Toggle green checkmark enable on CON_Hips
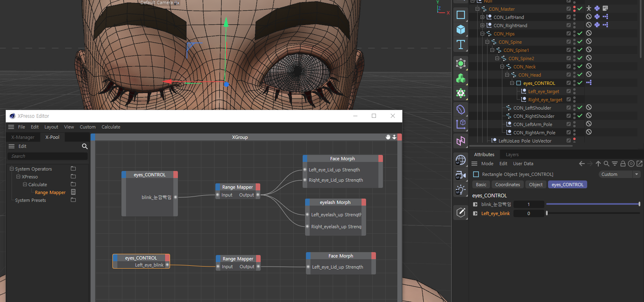Screen dimensions: 644x302 pyautogui.click(x=580, y=33)
